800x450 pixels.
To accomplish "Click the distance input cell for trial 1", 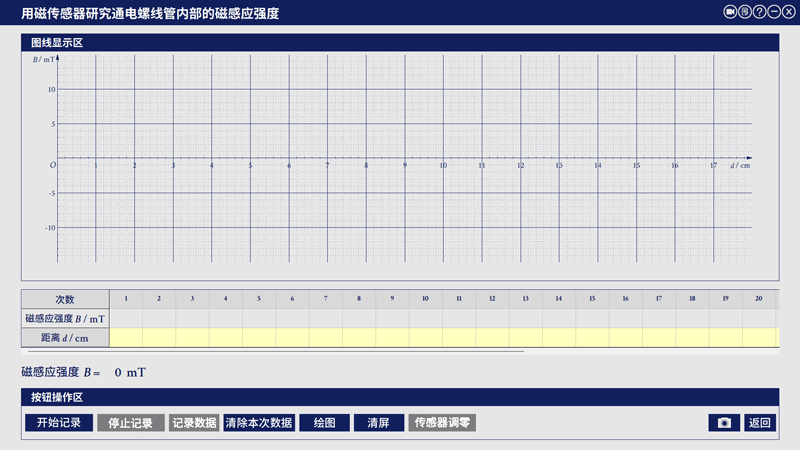I will tap(126, 338).
